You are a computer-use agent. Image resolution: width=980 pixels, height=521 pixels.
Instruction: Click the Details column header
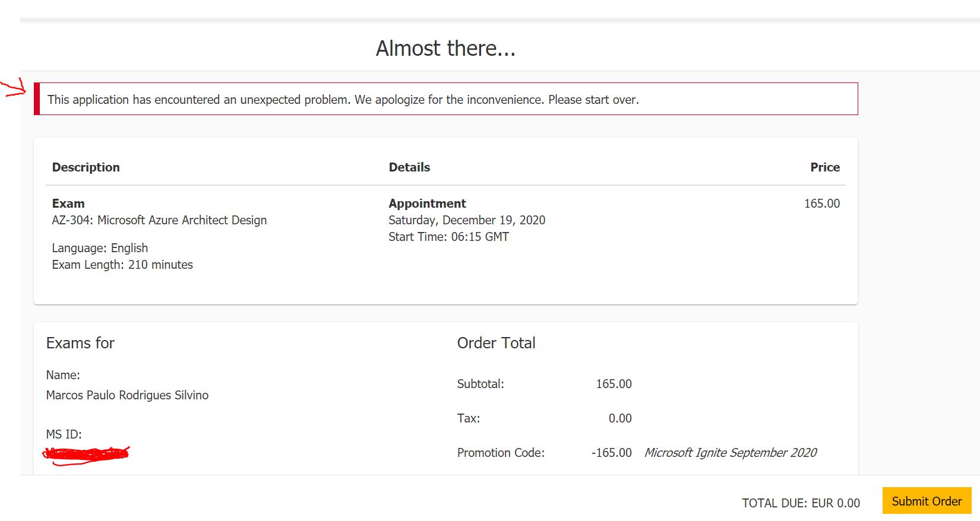pyautogui.click(x=409, y=167)
